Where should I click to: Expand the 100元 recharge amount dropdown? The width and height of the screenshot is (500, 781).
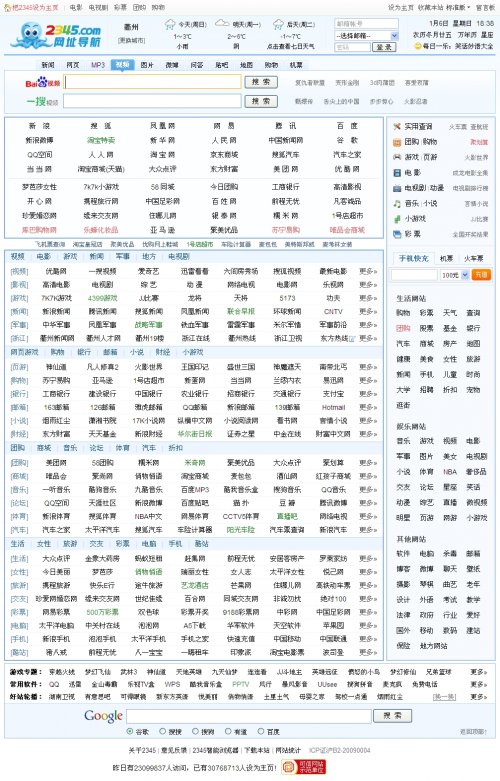(x=455, y=275)
